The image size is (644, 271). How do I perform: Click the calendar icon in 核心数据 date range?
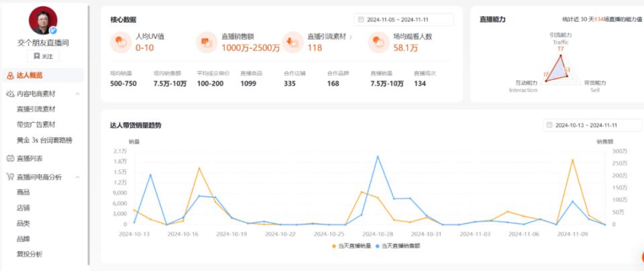[361, 19]
